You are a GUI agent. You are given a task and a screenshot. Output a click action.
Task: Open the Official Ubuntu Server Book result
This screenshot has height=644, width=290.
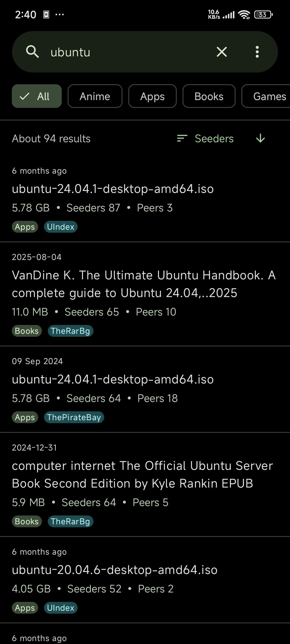[x=145, y=484]
